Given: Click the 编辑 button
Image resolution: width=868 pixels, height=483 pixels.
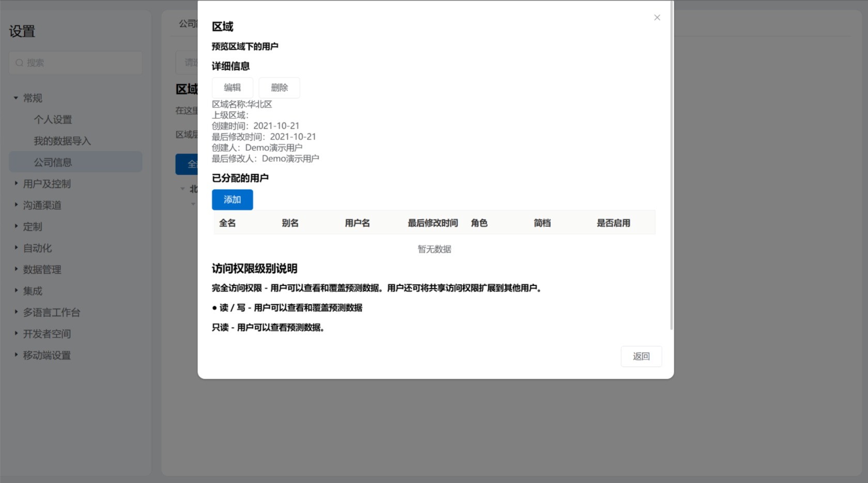Looking at the screenshot, I should point(232,88).
